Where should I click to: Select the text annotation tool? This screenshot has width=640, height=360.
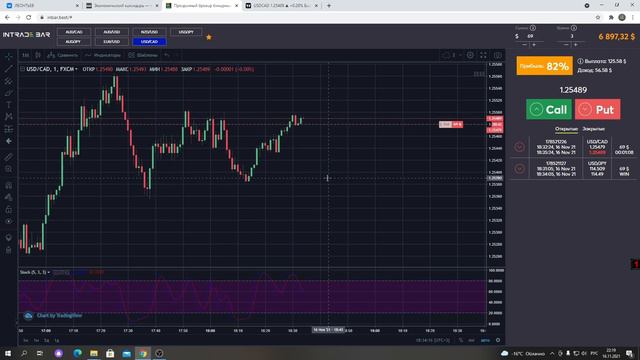click(x=9, y=105)
